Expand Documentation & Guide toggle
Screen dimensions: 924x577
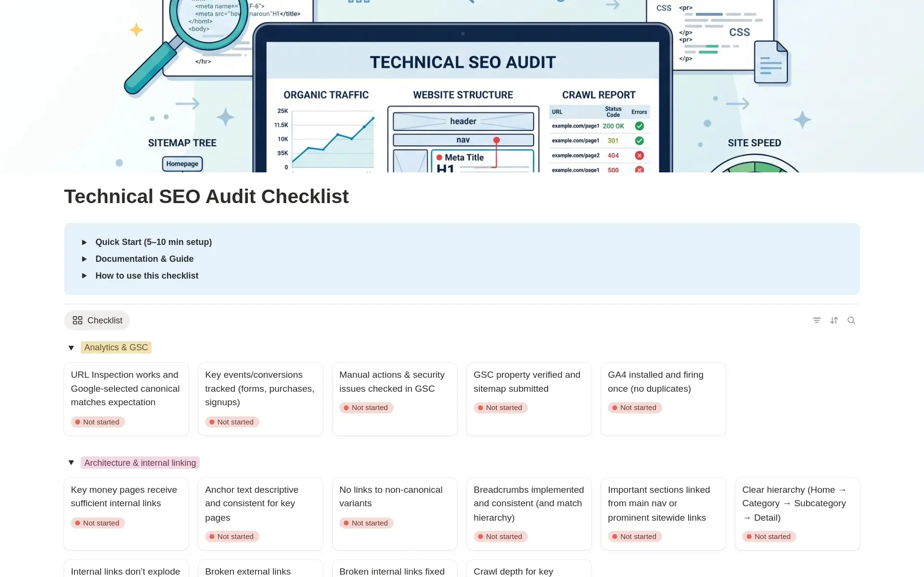[84, 259]
